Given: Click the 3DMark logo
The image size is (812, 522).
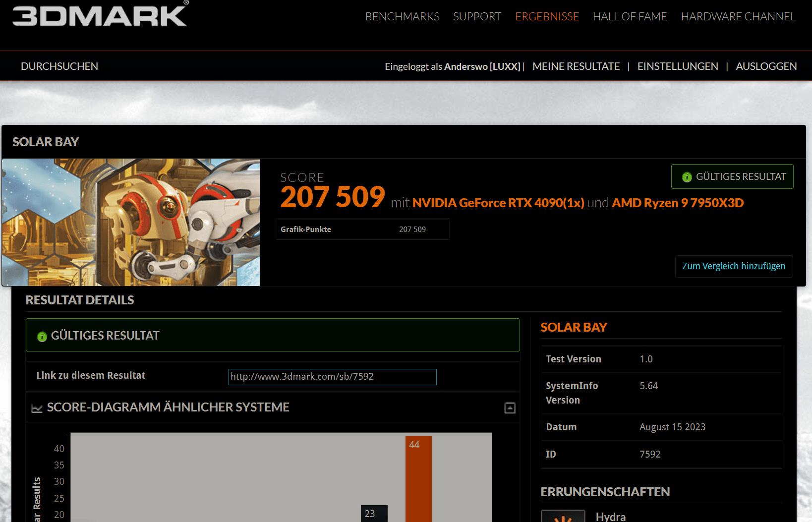Looking at the screenshot, I should point(100,14).
